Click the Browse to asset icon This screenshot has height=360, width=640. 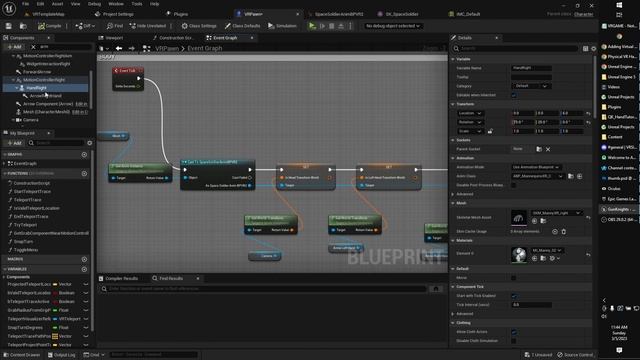(x=23, y=26)
